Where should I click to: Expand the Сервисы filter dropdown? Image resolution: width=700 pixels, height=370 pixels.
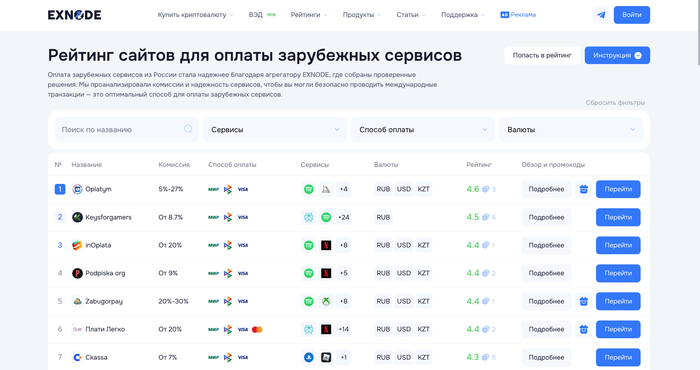point(275,129)
